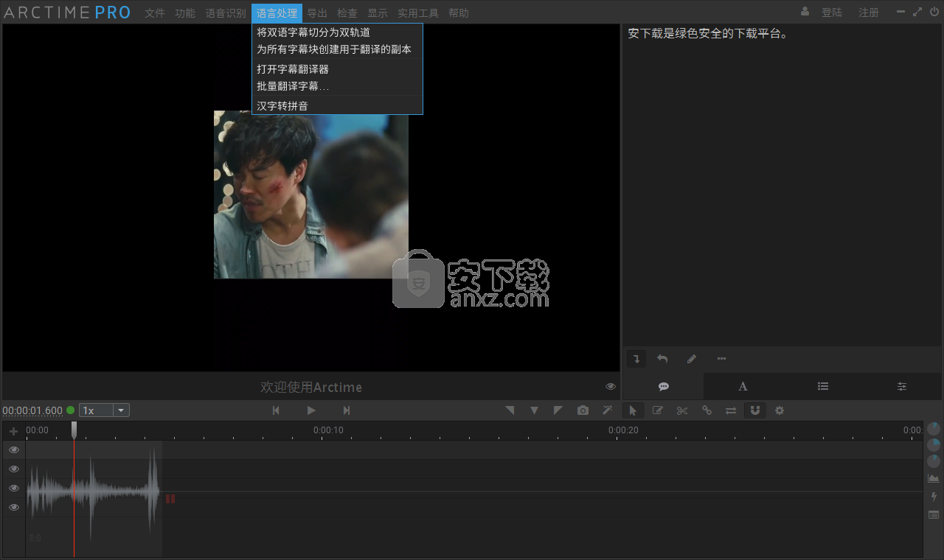The height and width of the screenshot is (560, 944).
Task: Jump to previous with skip-back button
Action: tap(276, 410)
